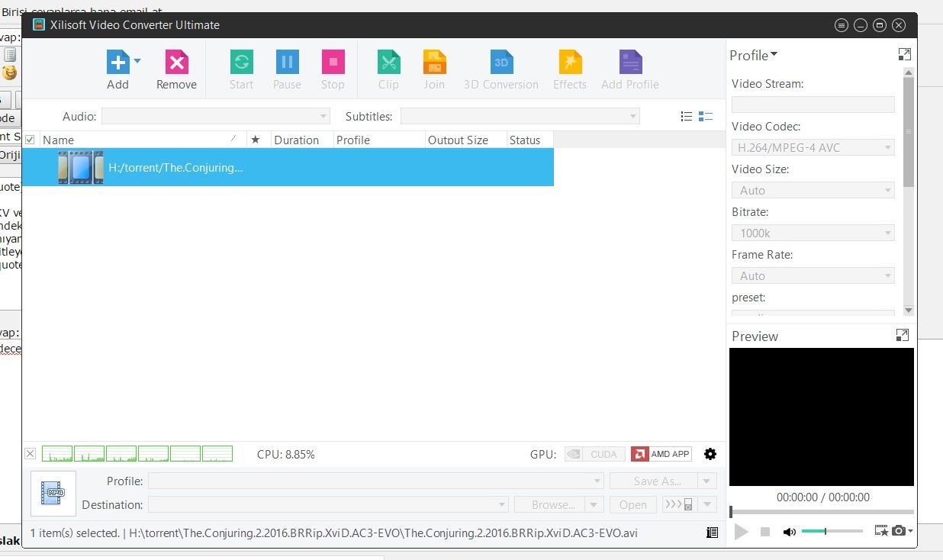
Task: Click the CPU: 8.85% usage text
Action: [286, 455]
